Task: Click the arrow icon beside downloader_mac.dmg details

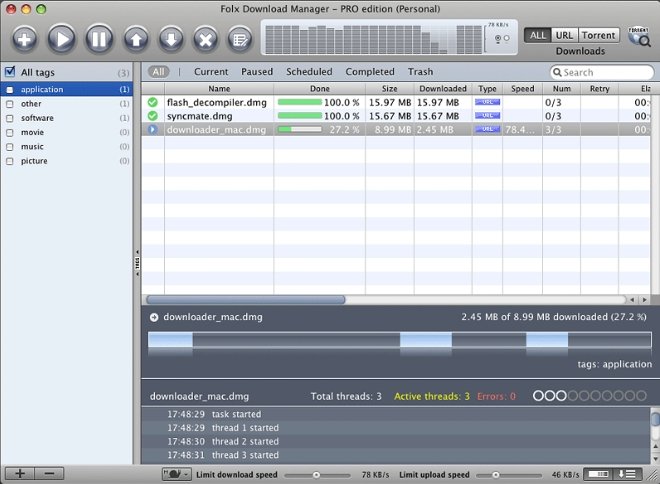Action: coord(154,317)
